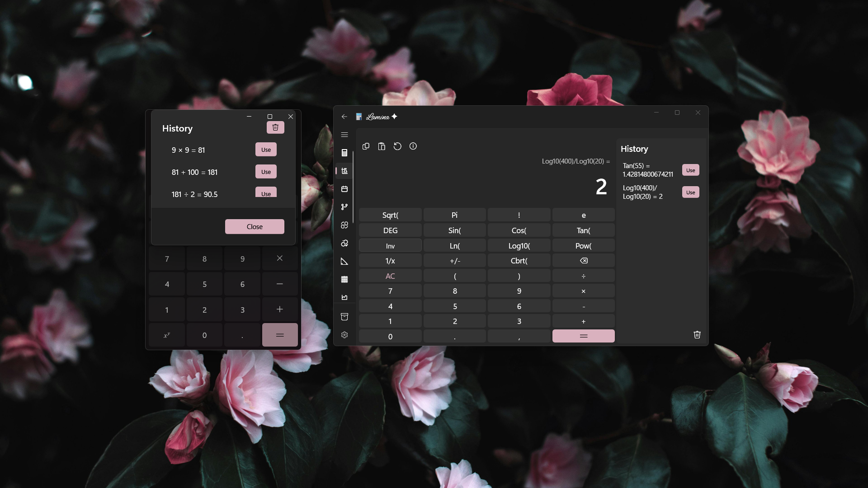Click the +/- sign change button

coord(454,261)
